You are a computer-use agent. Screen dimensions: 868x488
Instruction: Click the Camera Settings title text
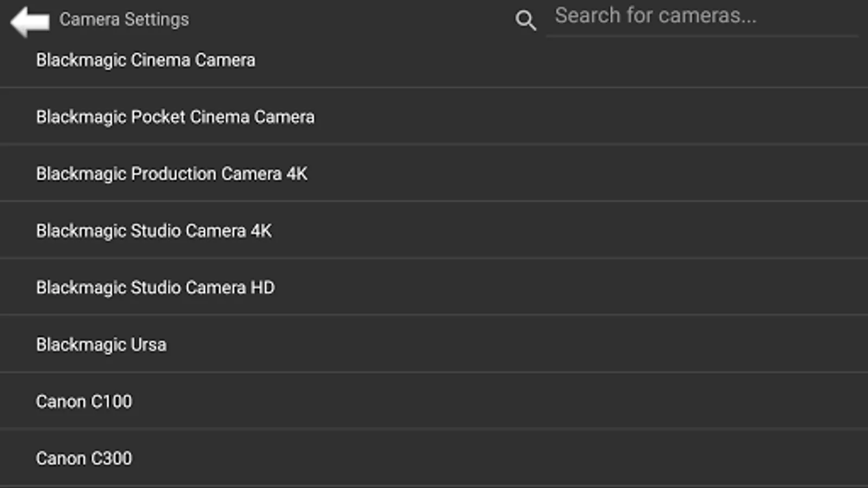(x=124, y=20)
